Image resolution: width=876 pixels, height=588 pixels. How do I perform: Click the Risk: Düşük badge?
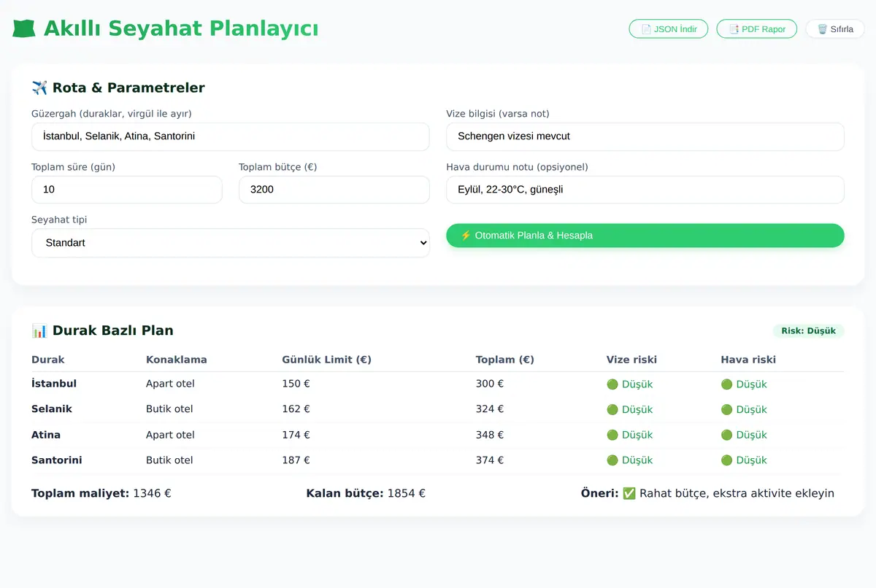(x=808, y=331)
